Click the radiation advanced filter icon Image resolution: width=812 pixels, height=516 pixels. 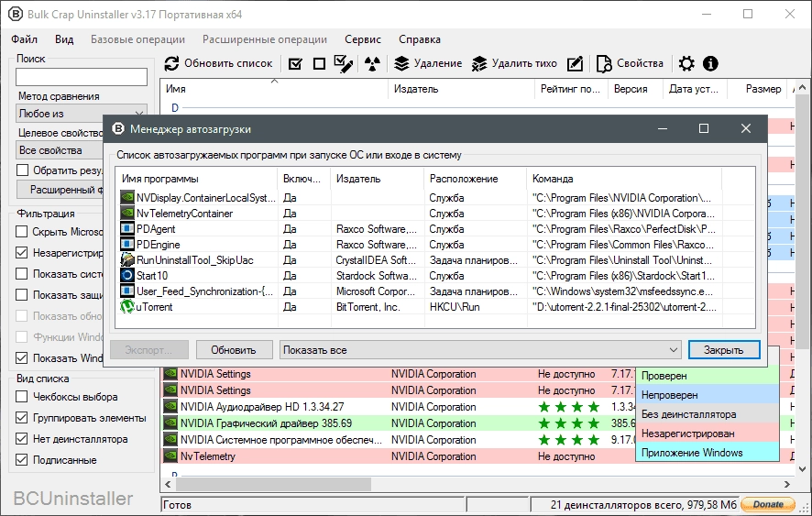(x=372, y=64)
